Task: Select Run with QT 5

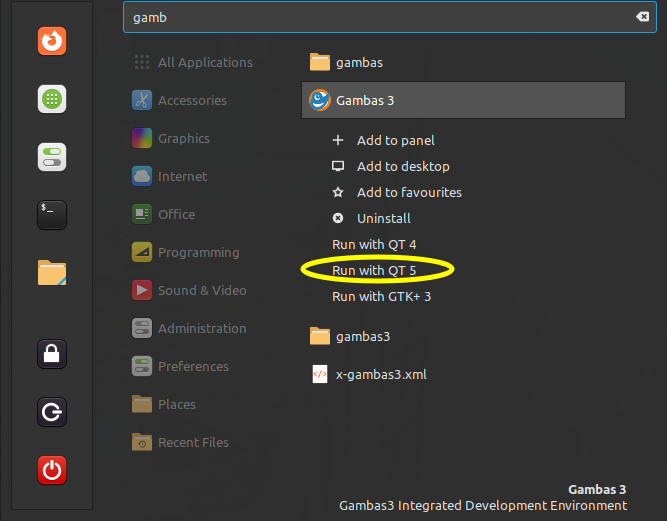Action: [x=374, y=270]
